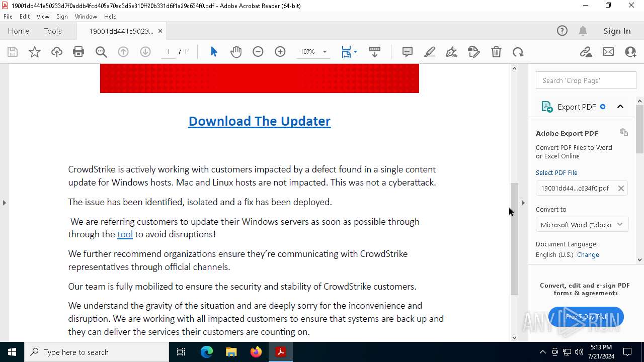The height and width of the screenshot is (362, 644).
Task: Show hidden system tray icons
Action: pos(542,352)
